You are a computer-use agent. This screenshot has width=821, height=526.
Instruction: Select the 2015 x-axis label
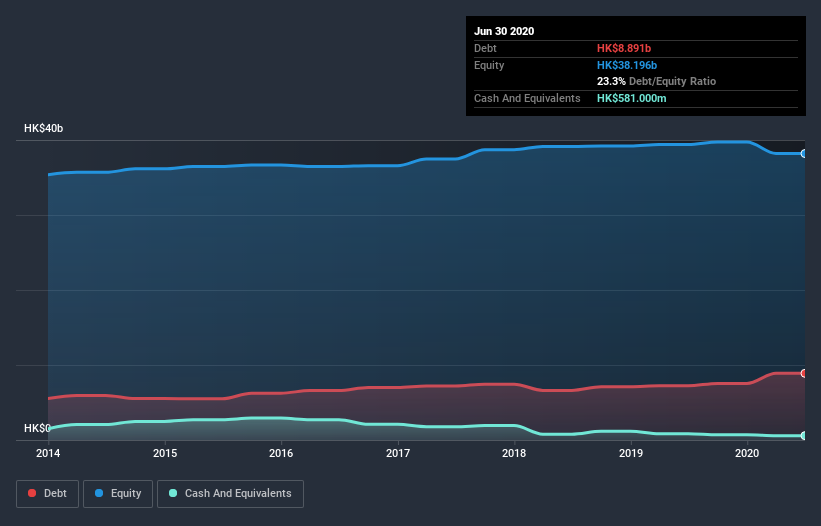click(165, 453)
